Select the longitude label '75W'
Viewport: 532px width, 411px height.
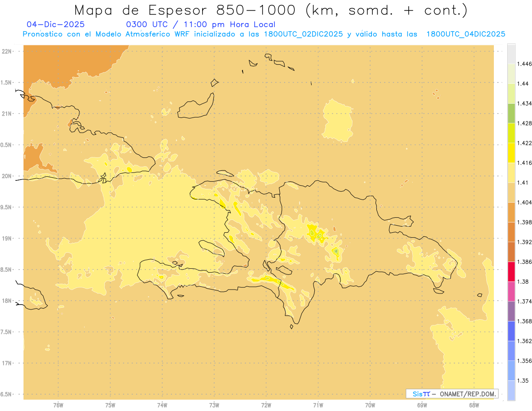click(110, 405)
